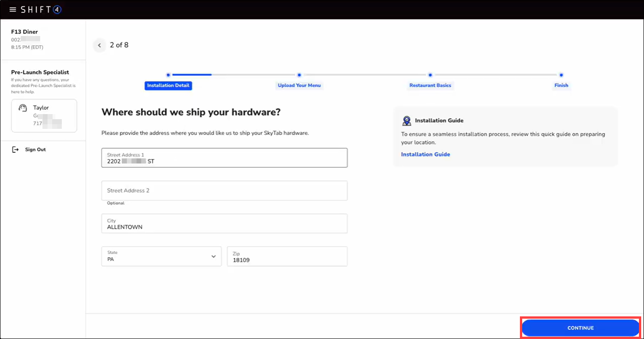Click the Shift4 logo
Screen dimensions: 644x339
click(41, 10)
